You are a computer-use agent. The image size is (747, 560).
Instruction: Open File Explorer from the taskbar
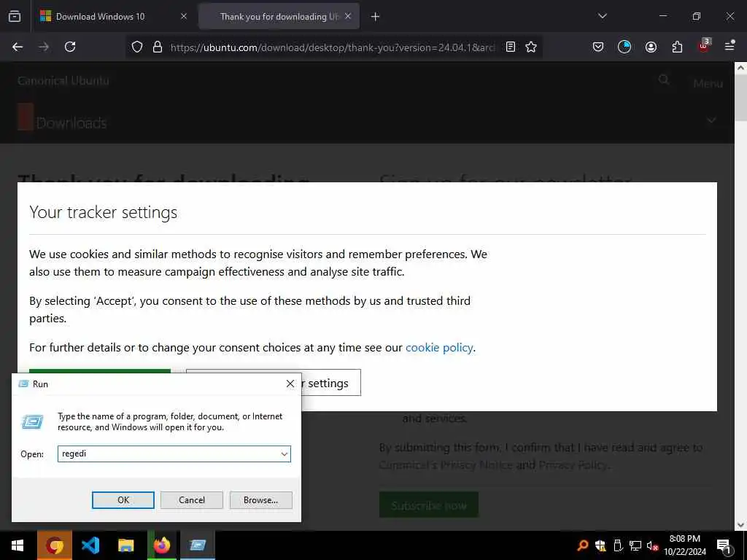pyautogui.click(x=126, y=545)
